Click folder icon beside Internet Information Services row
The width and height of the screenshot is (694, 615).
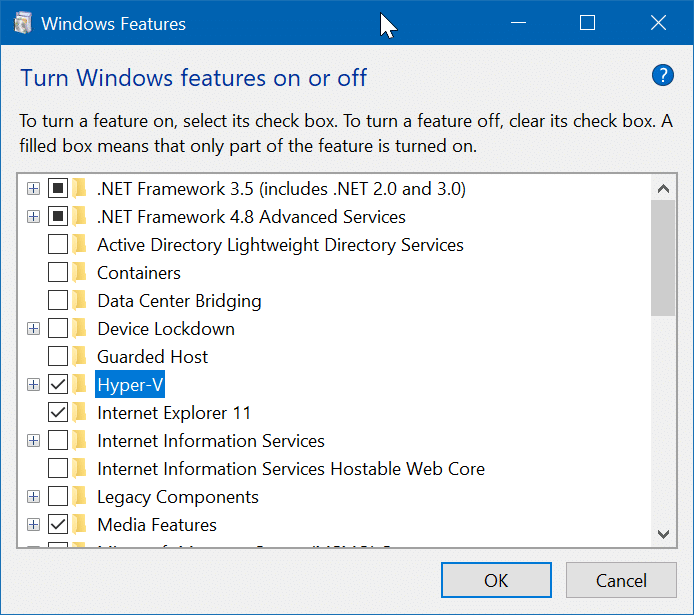pyautogui.click(x=80, y=440)
